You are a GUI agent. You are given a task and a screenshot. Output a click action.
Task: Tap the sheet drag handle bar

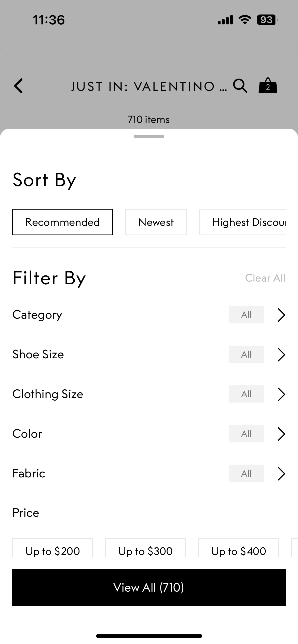point(149,136)
